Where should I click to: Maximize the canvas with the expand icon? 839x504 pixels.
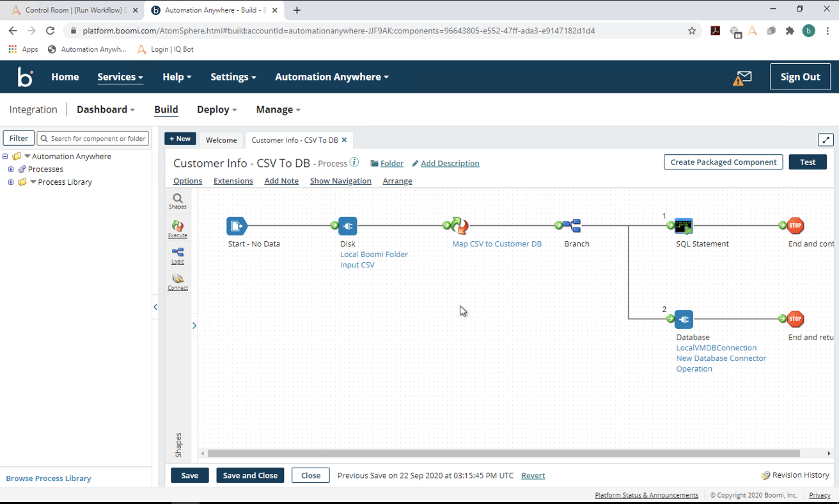pos(826,140)
